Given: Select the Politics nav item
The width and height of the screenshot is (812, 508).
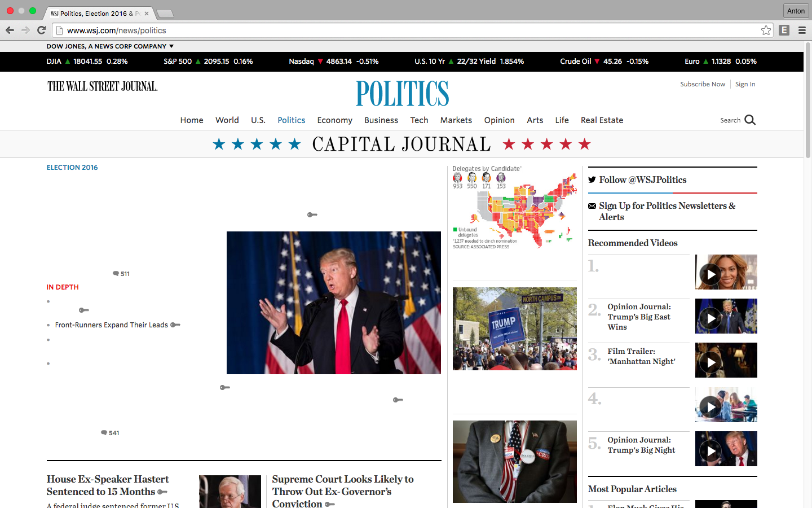Looking at the screenshot, I should 292,120.
